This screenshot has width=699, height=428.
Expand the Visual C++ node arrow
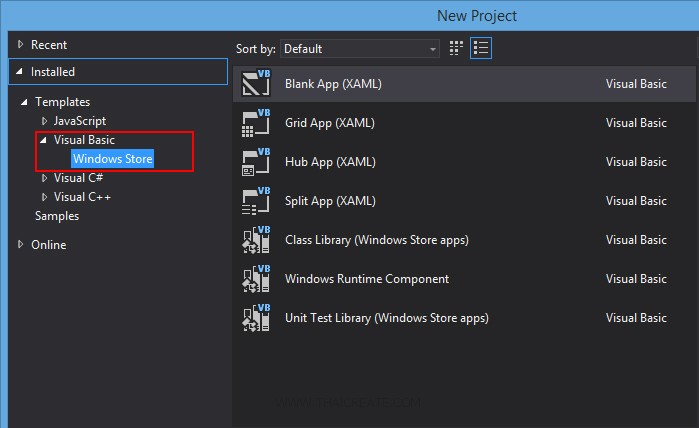pyautogui.click(x=44, y=197)
